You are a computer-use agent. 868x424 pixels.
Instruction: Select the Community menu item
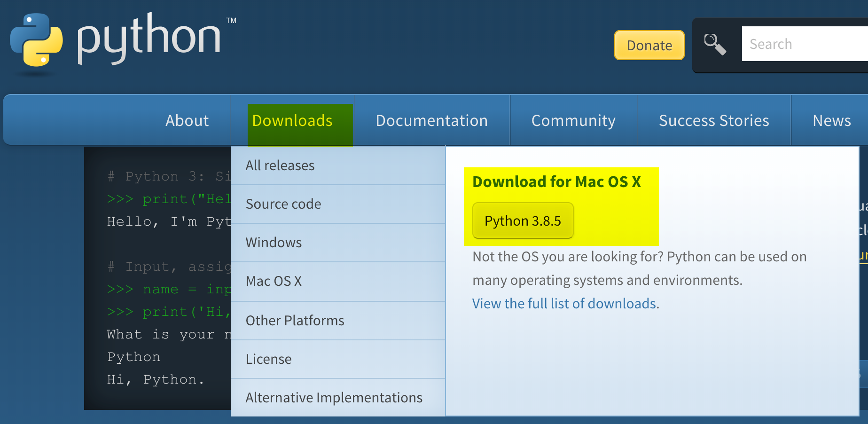coord(573,120)
